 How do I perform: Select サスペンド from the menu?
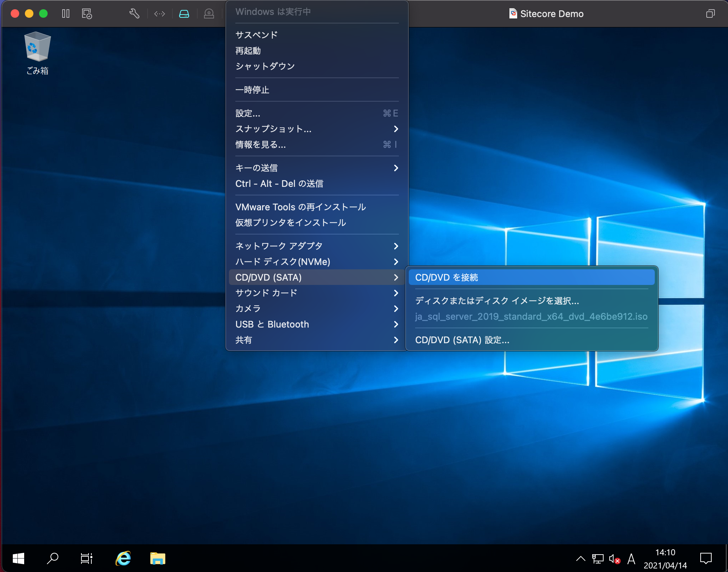pos(317,35)
